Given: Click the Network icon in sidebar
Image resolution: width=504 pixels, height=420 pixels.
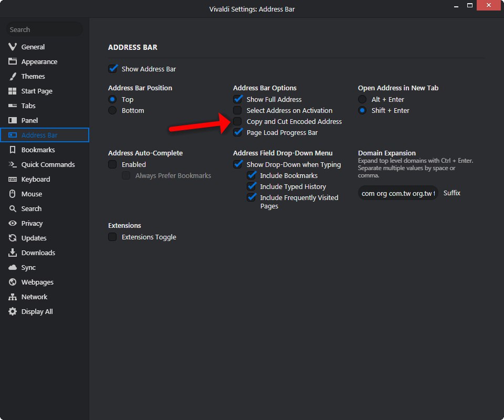Looking at the screenshot, I should point(13,297).
